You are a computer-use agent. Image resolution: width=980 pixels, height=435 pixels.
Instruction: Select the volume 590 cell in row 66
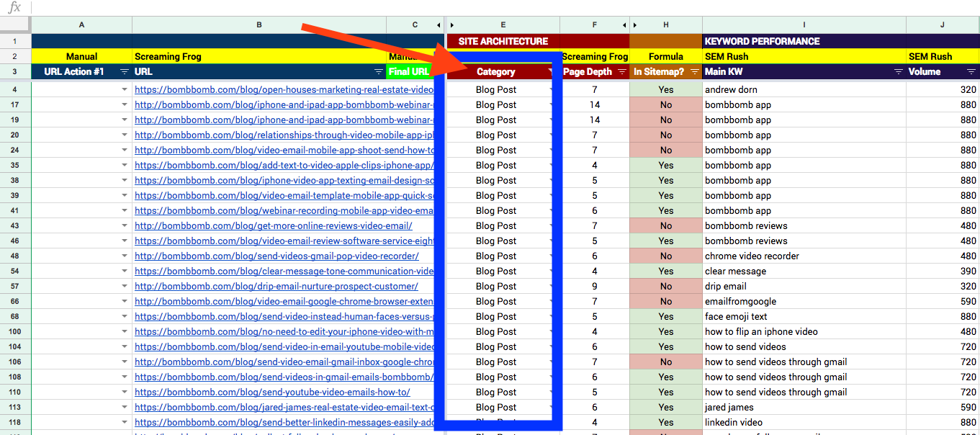point(943,302)
